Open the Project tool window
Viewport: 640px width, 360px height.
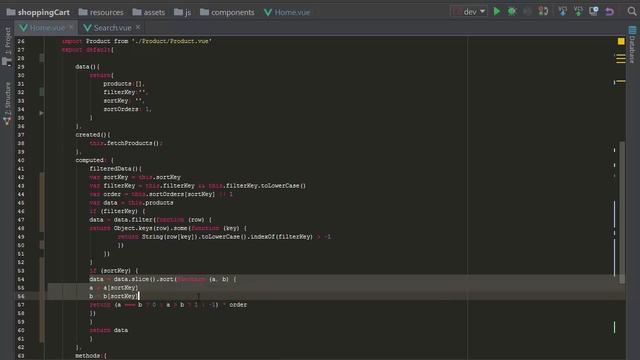coord(7,46)
